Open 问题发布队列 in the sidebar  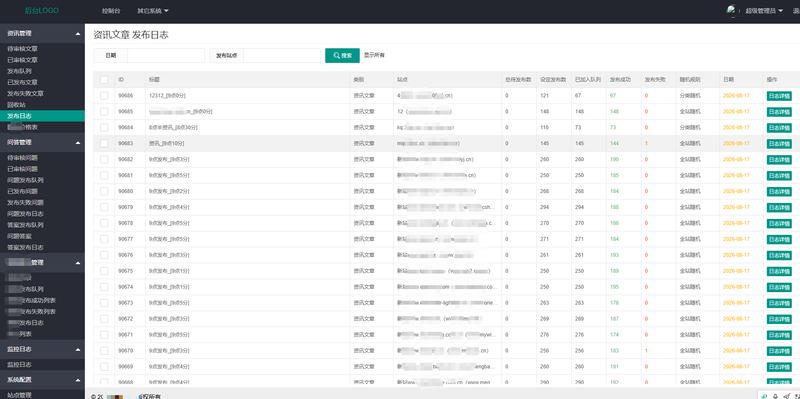pos(26,180)
